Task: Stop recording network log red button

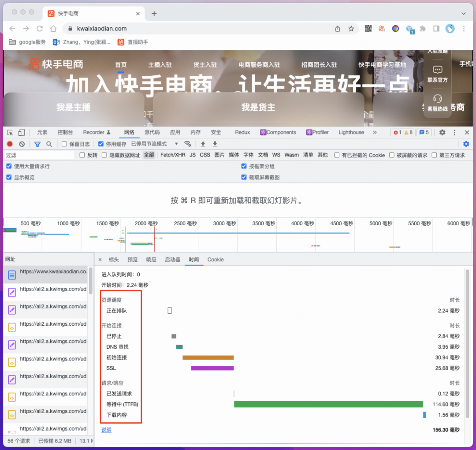Action: (10, 144)
